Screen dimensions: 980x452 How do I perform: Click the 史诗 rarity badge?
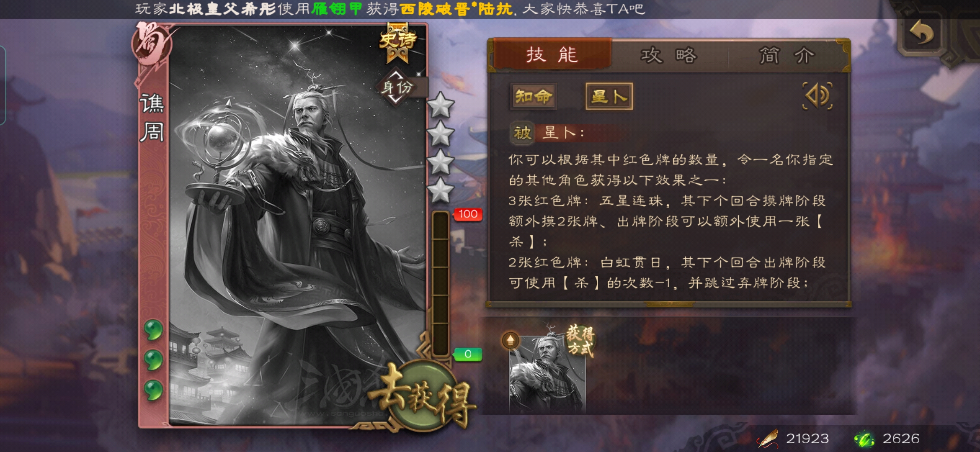point(397,43)
